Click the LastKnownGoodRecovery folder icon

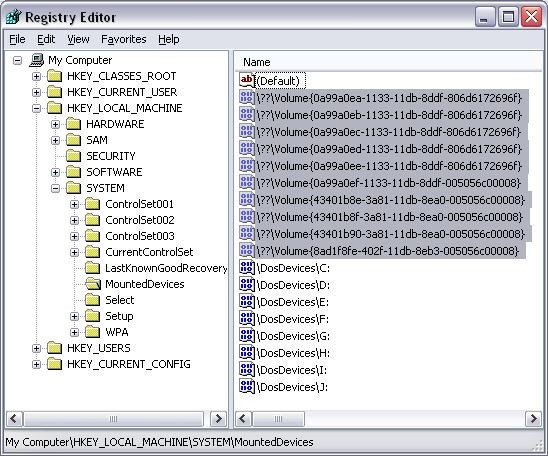(x=93, y=268)
